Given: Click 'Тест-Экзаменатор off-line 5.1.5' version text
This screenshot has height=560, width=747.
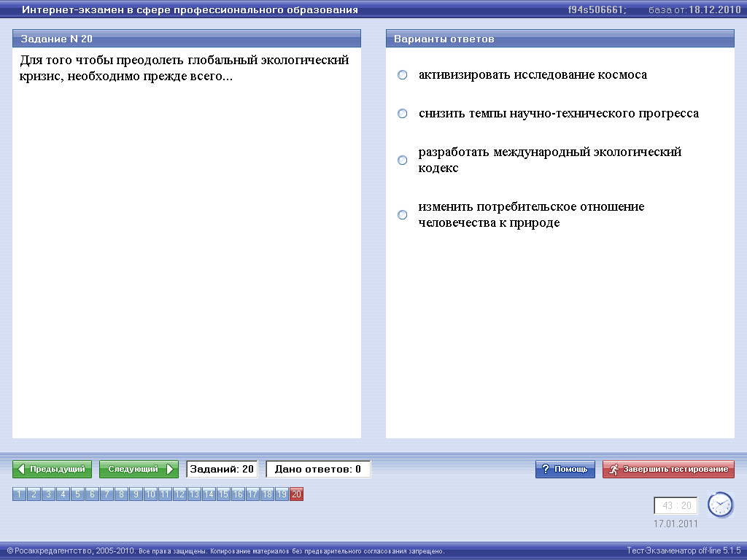Looking at the screenshot, I should tap(684, 551).
